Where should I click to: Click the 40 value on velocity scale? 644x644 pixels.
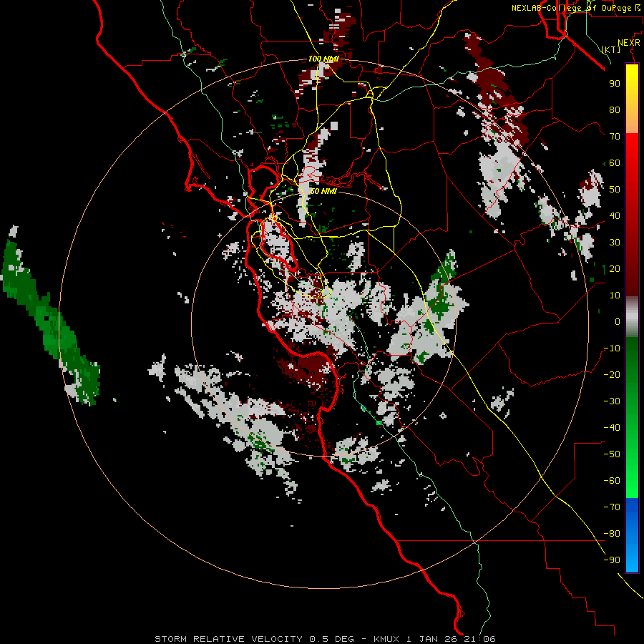point(615,216)
